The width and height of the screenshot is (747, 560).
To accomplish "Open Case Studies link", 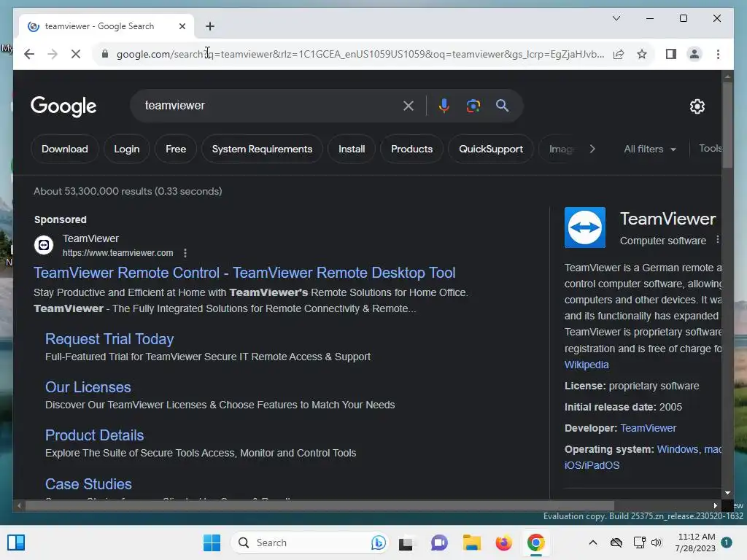I will coord(88,484).
